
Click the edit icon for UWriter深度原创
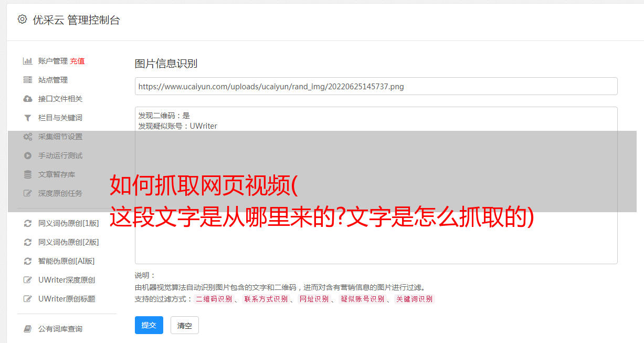pos(28,280)
